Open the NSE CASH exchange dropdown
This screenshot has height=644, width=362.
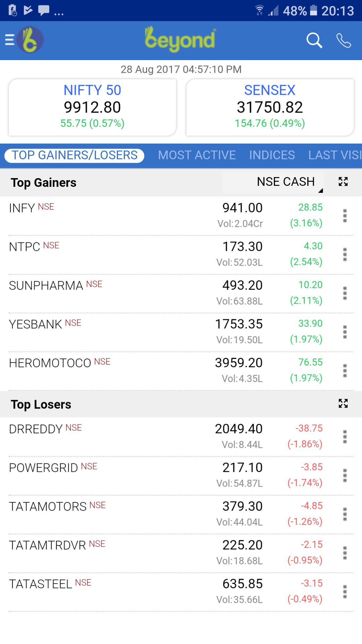(x=286, y=182)
